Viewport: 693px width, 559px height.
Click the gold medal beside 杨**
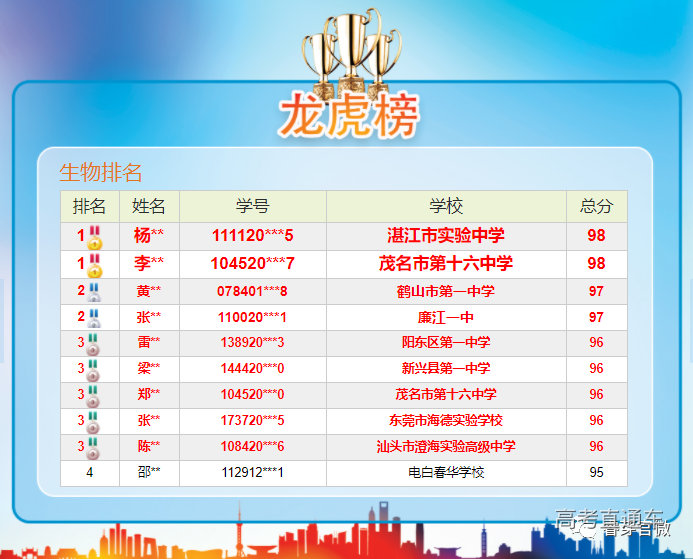click(95, 237)
